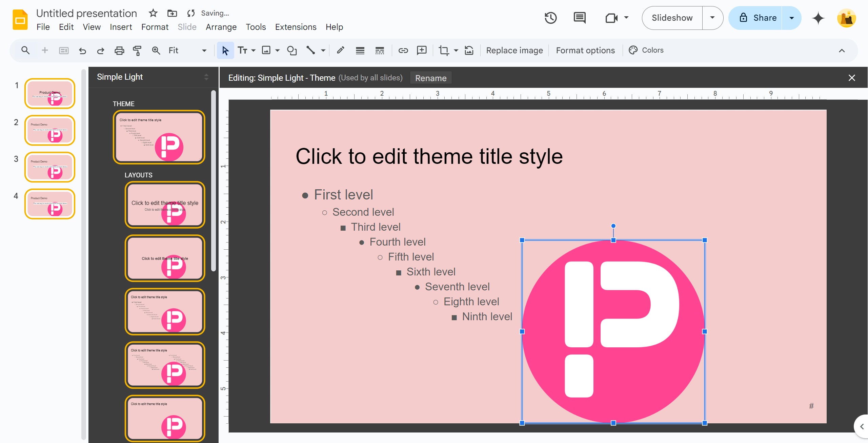
Task: Open the Extensions menu
Action: pyautogui.click(x=296, y=27)
